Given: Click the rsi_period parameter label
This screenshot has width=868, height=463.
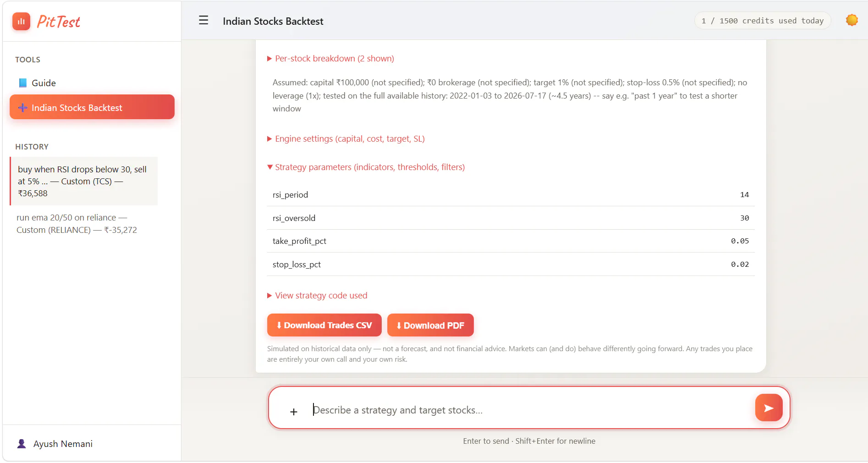Looking at the screenshot, I should (290, 195).
